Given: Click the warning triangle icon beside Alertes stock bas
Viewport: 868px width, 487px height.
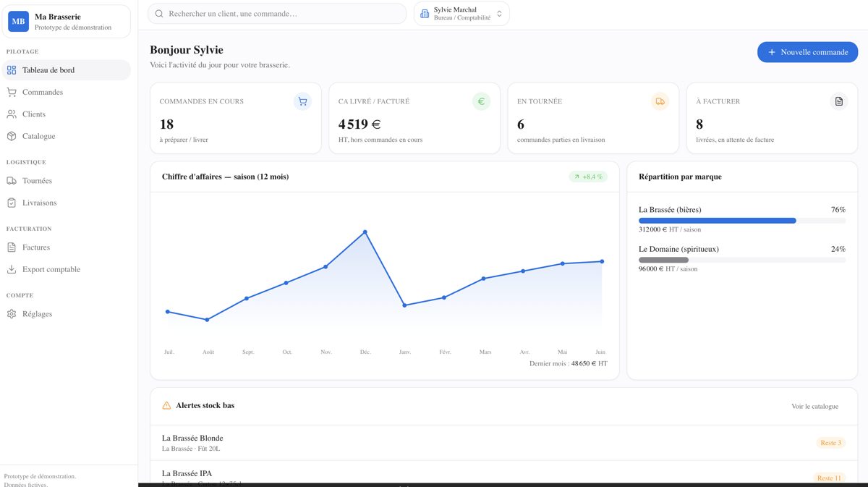Looking at the screenshot, I should coord(166,406).
